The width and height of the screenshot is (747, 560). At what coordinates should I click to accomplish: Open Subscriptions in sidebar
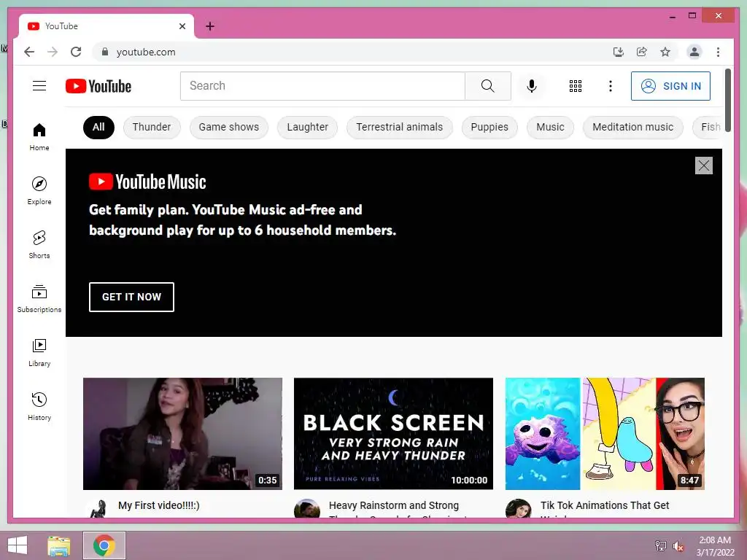pos(39,298)
